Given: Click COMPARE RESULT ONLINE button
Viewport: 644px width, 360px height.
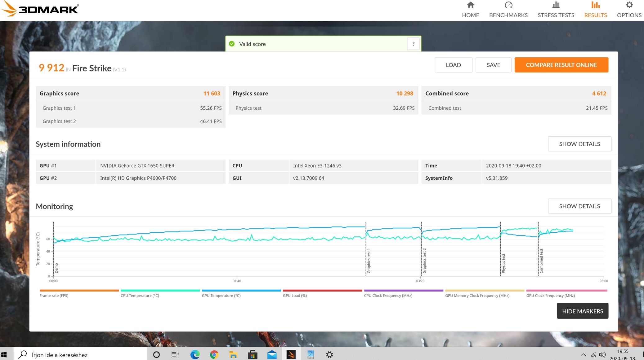Looking at the screenshot, I should (561, 65).
